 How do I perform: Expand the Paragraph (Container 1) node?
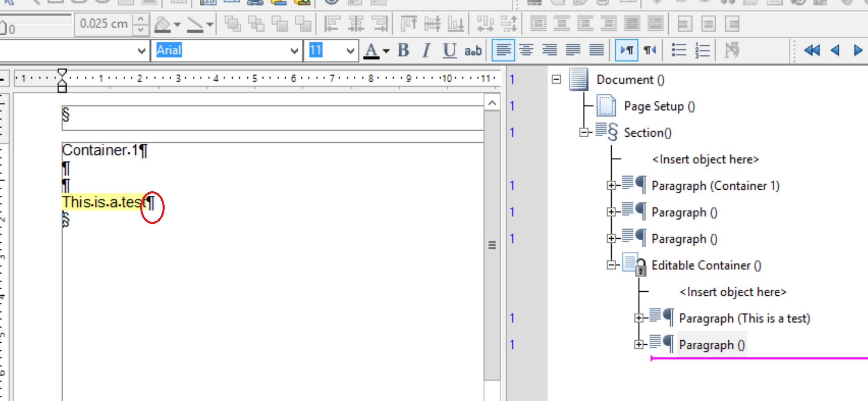coord(611,185)
